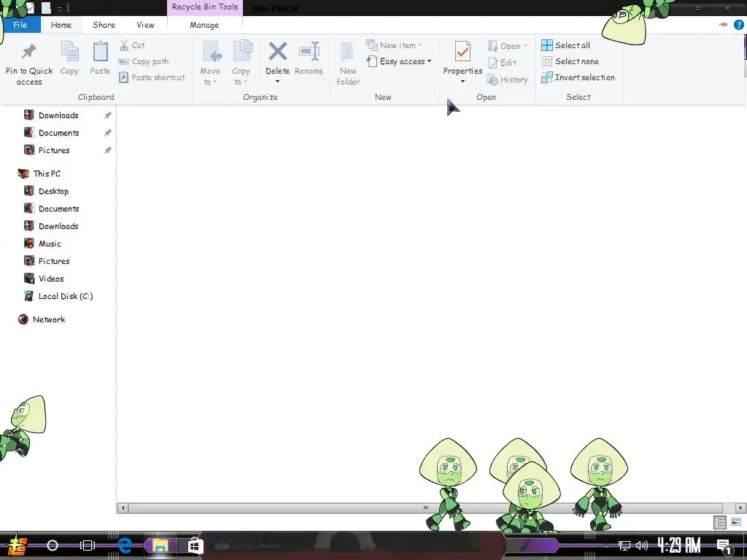Switch to large thumbnails view icon
The height and width of the screenshot is (560, 747).
pos(736,522)
